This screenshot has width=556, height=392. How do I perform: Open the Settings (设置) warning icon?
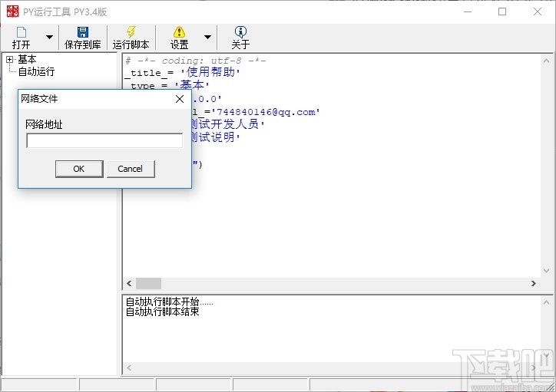[x=179, y=32]
